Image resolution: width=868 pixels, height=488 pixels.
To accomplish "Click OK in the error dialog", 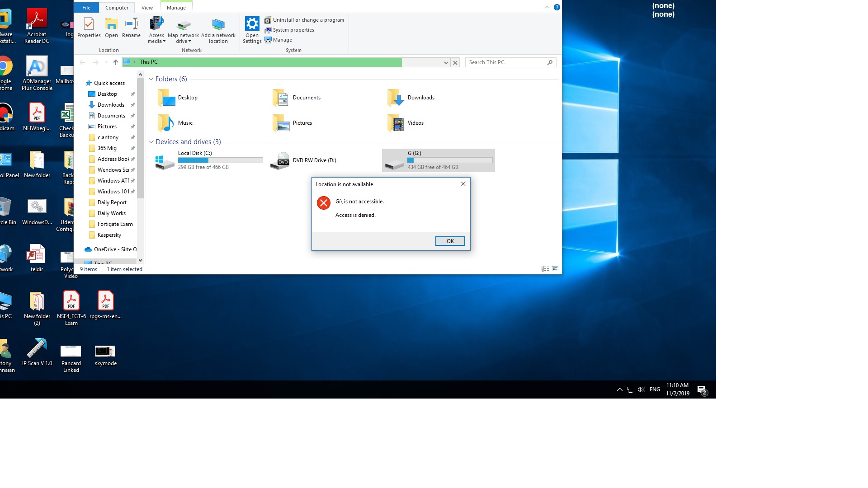I will pyautogui.click(x=450, y=241).
